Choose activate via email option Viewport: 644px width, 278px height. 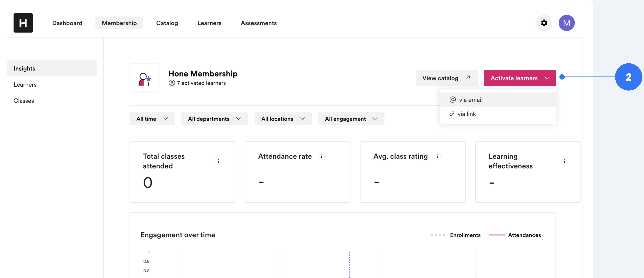[x=498, y=100]
